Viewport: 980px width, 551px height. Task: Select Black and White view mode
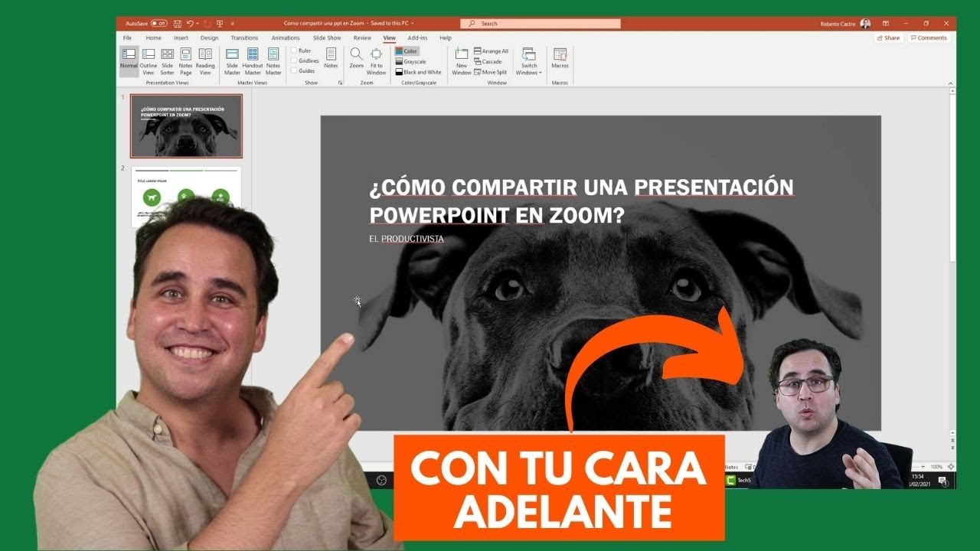pyautogui.click(x=418, y=72)
